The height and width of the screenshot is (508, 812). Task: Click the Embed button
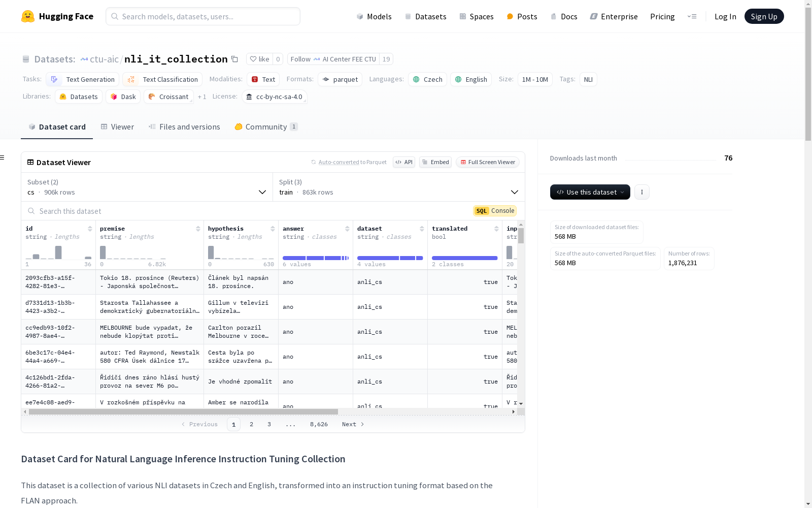pos(435,162)
